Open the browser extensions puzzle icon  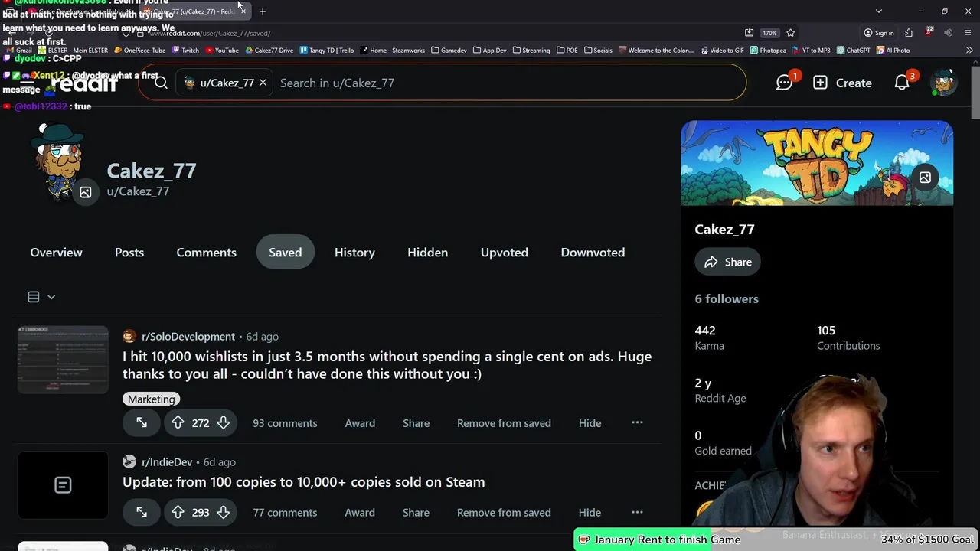[x=909, y=33]
